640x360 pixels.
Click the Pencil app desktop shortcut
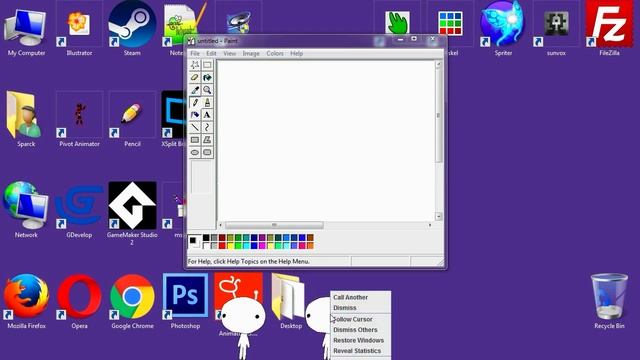coord(132,119)
